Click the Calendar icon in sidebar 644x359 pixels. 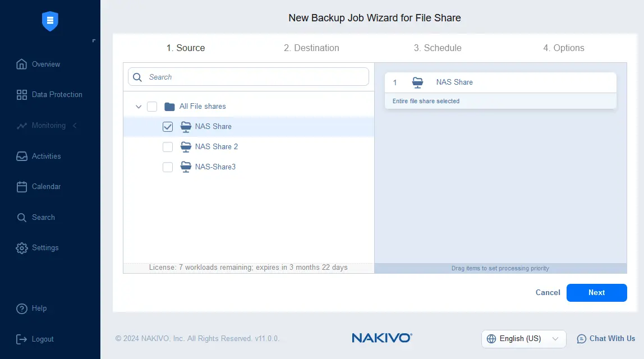tap(22, 186)
